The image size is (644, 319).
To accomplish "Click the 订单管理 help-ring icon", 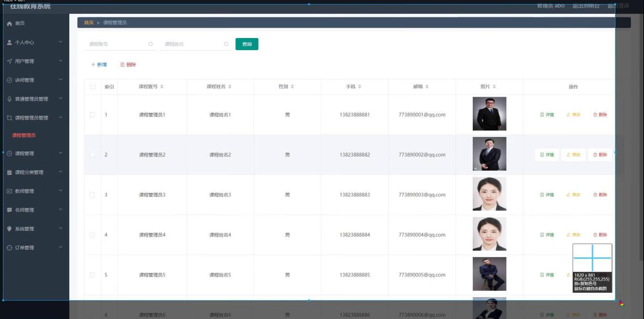I will click(x=9, y=247).
